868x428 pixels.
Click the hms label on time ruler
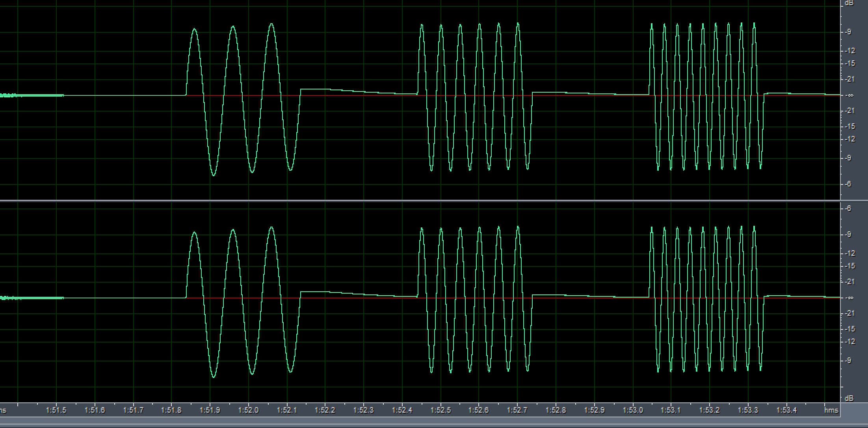coord(831,410)
